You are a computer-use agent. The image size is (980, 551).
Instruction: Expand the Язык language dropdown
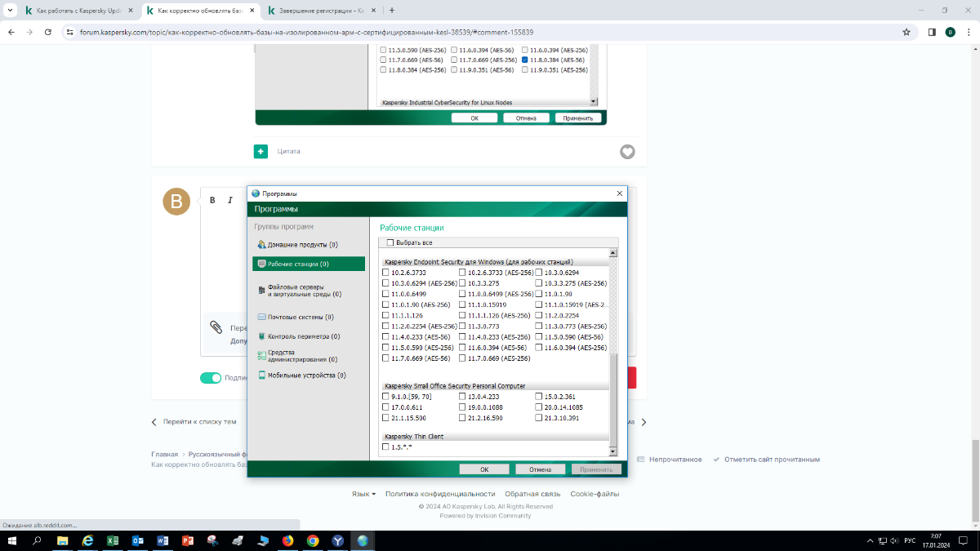(363, 494)
